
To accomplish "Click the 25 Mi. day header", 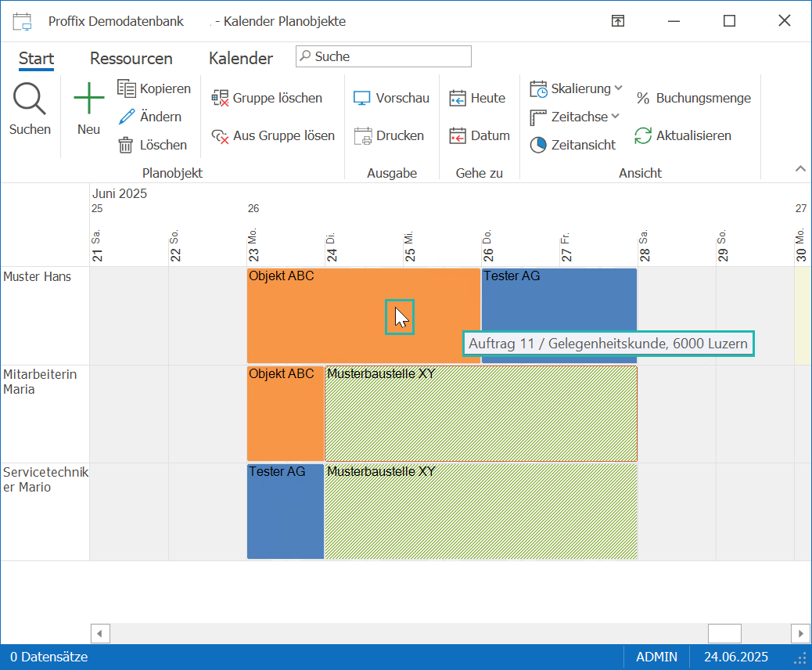I will (x=410, y=247).
